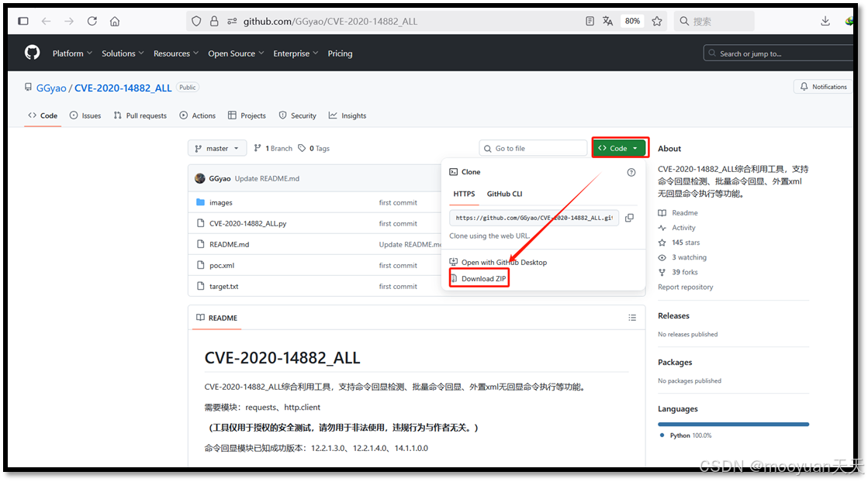Open the browser home icon
Screen dimensions: 868x482
pyautogui.click(x=115, y=21)
